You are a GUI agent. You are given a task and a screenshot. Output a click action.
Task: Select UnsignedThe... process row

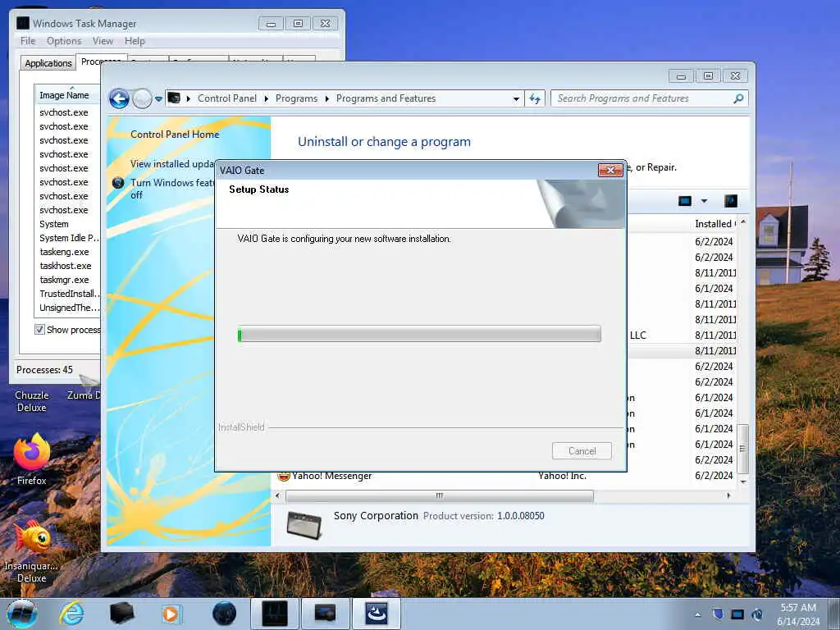point(69,308)
